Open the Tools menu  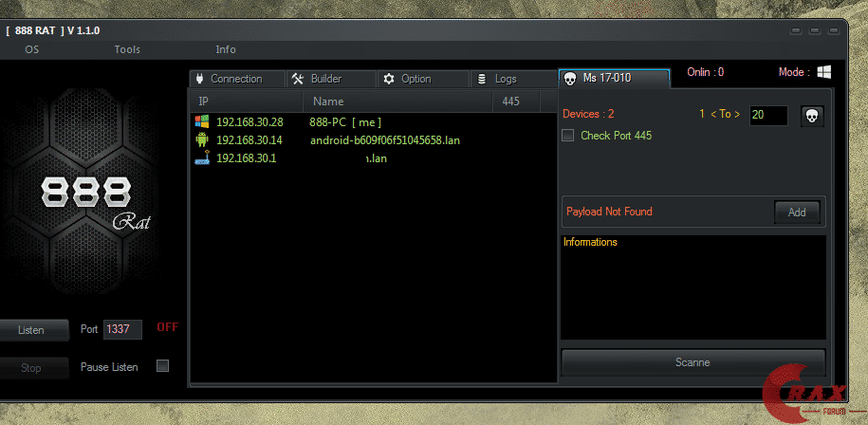[127, 49]
